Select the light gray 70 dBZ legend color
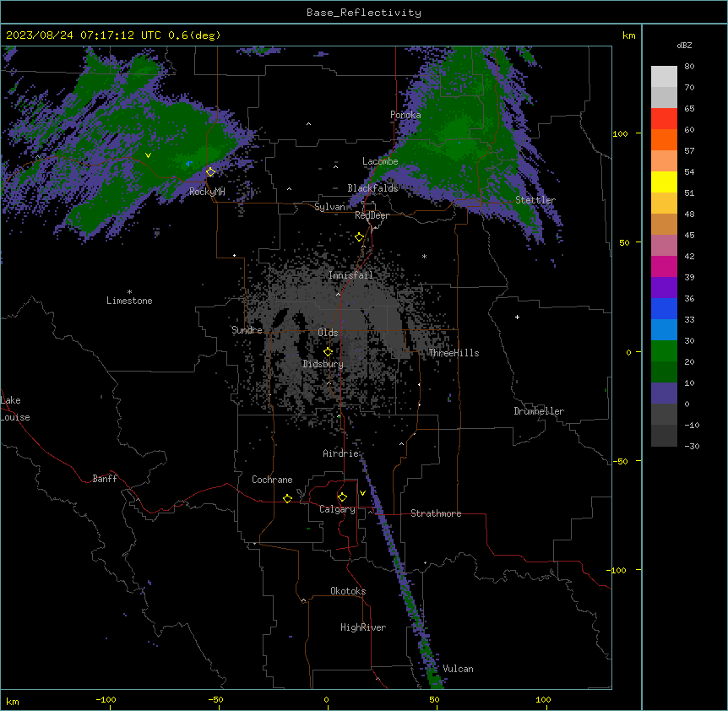 pos(664,77)
